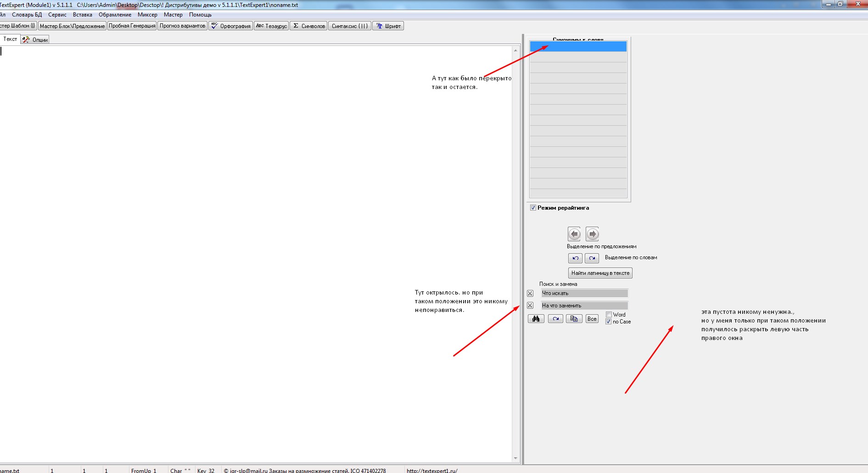Open Прогноз вариантов
The image size is (868, 473).
(183, 26)
